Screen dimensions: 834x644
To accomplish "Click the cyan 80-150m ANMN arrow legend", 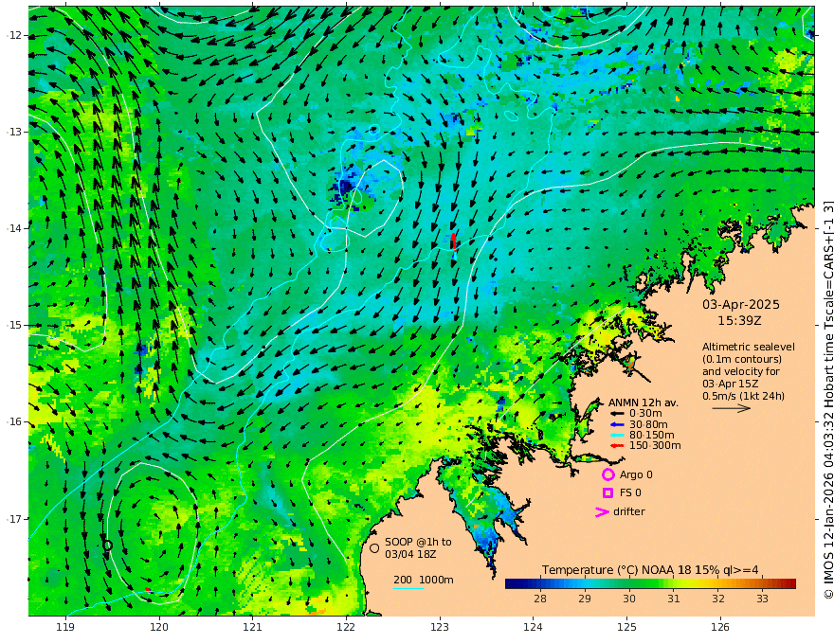I will tap(616, 436).
